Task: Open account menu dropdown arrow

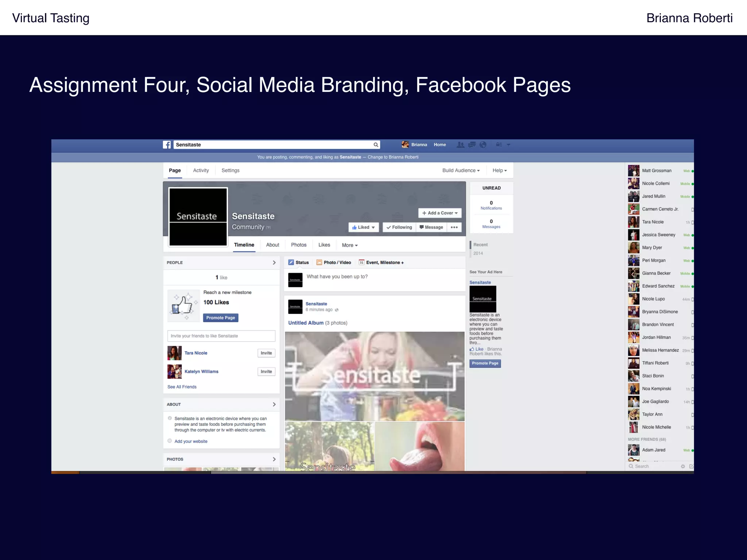Action: click(x=508, y=145)
